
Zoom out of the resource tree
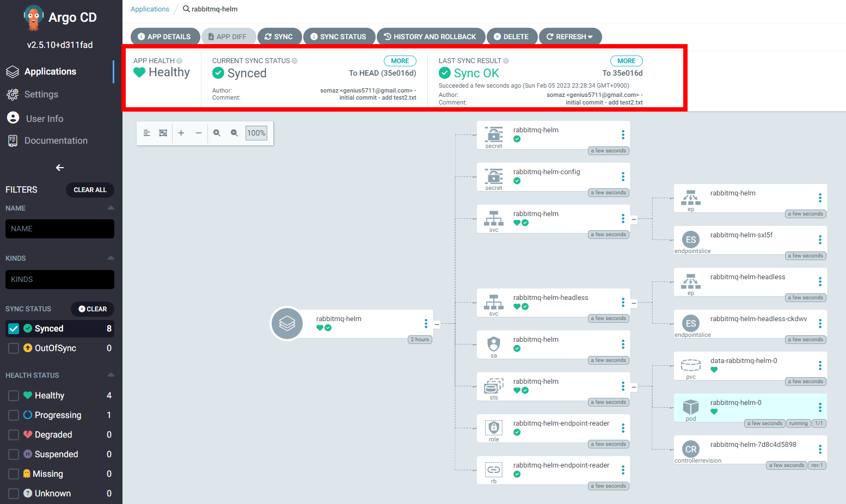point(234,133)
